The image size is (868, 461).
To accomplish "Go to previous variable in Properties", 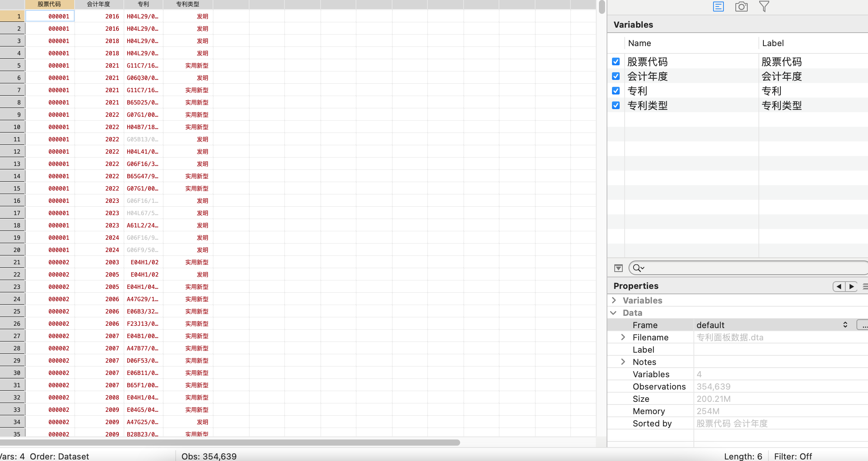I will [839, 287].
